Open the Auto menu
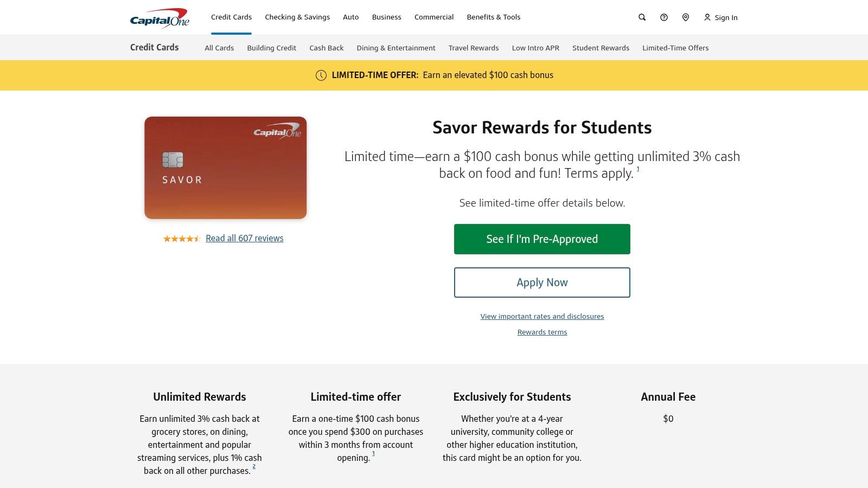 tap(351, 17)
